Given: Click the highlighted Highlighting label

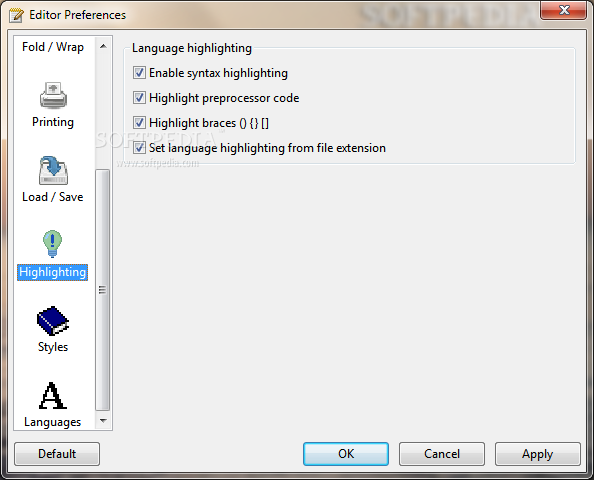Looking at the screenshot, I should pyautogui.click(x=52, y=272).
